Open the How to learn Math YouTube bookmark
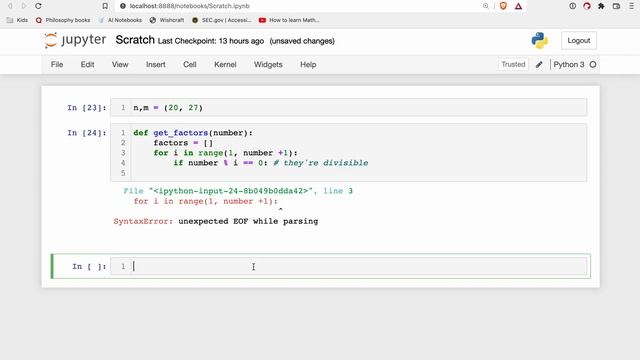This screenshot has height=360, width=640. (x=289, y=20)
